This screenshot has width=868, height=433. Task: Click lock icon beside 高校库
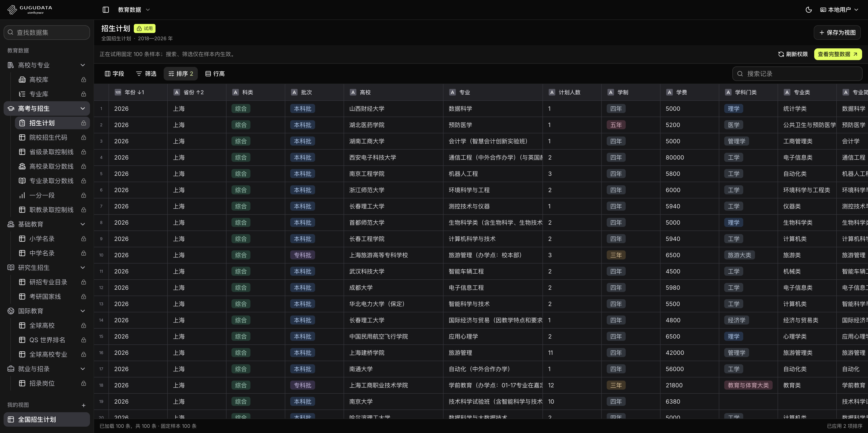pyautogui.click(x=84, y=80)
